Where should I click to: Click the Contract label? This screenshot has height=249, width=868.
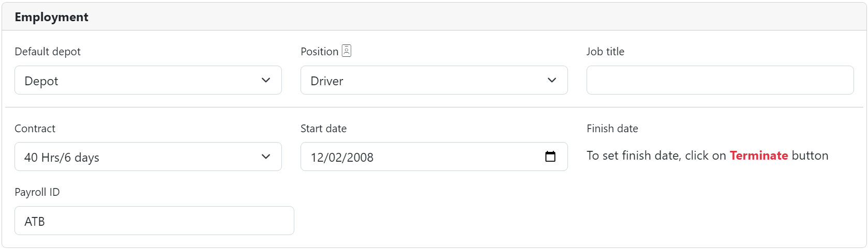pos(35,129)
